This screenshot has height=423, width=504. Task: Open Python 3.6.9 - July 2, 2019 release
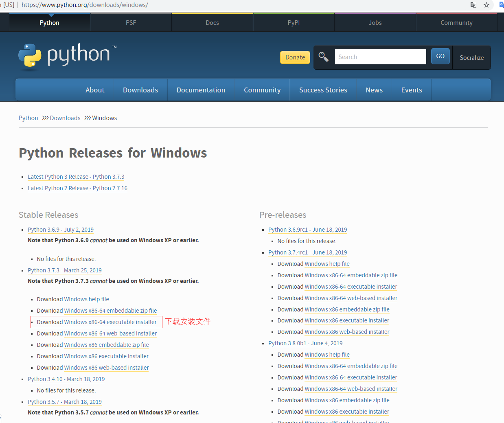(x=61, y=230)
